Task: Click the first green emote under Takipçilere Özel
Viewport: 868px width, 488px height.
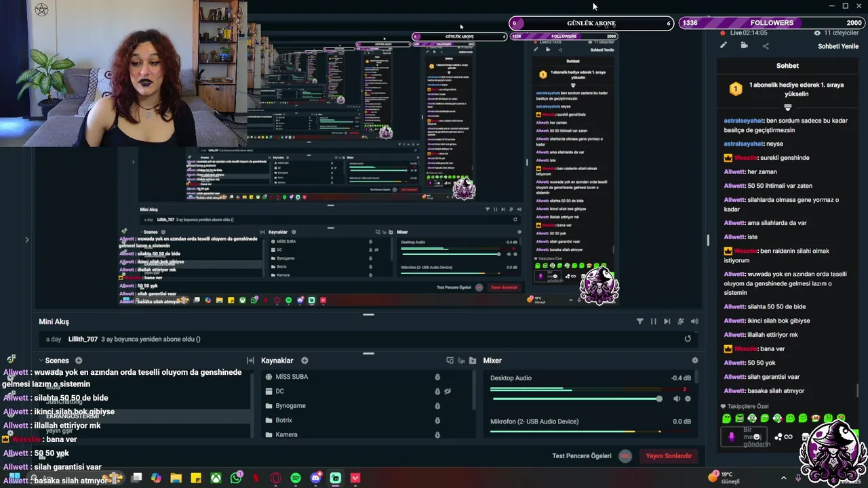Action: [727, 419]
